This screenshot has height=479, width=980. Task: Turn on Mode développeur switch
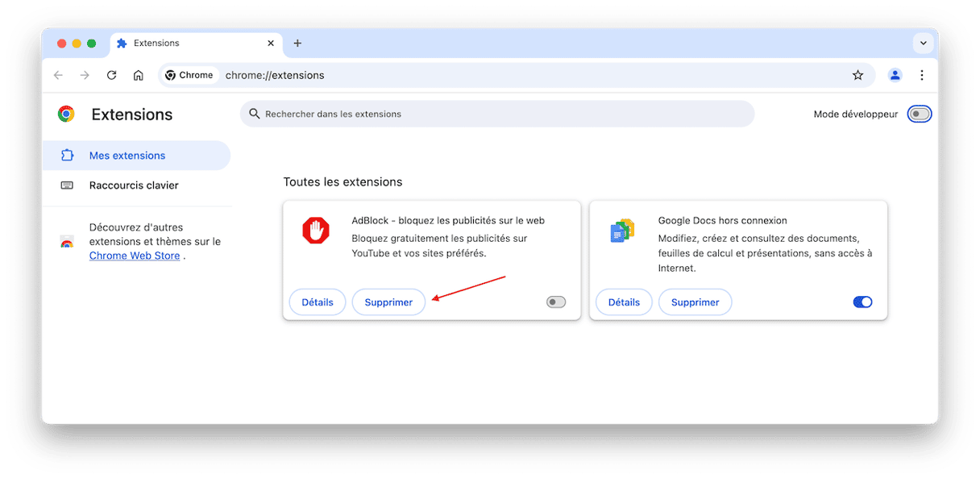tap(919, 114)
